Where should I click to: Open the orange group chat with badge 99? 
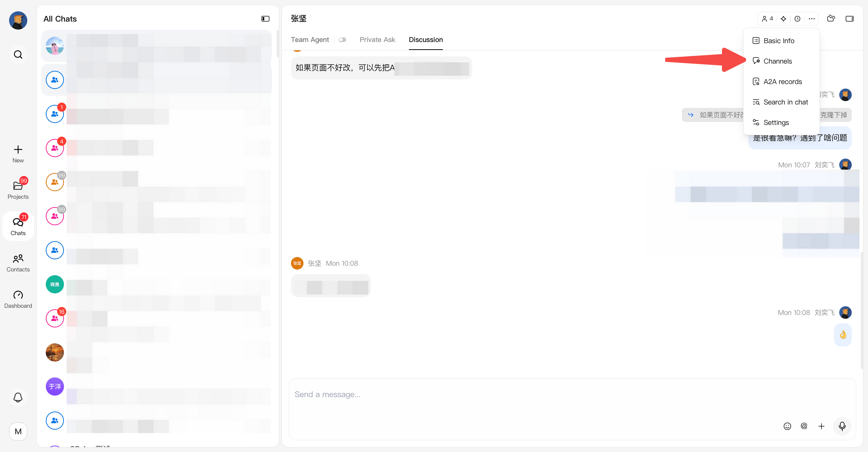pos(157,182)
